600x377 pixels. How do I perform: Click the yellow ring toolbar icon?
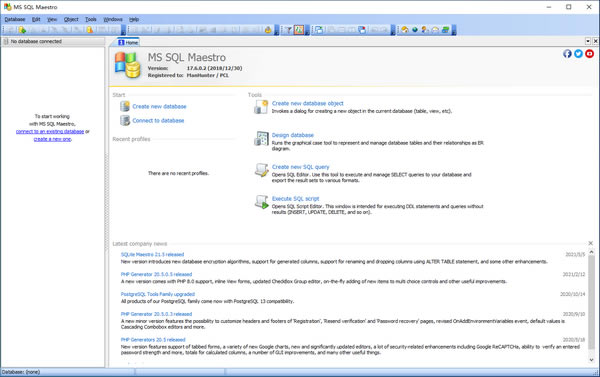[x=268, y=30]
